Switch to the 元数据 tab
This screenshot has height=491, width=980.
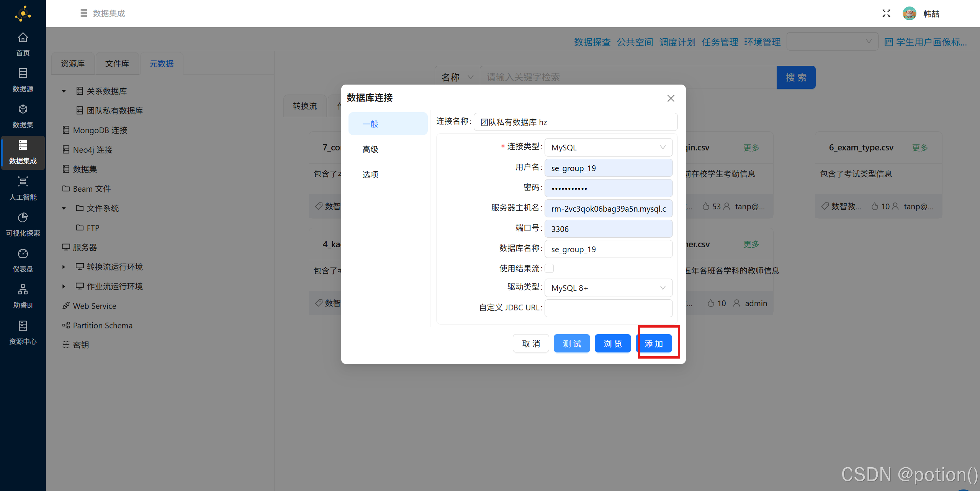click(162, 64)
